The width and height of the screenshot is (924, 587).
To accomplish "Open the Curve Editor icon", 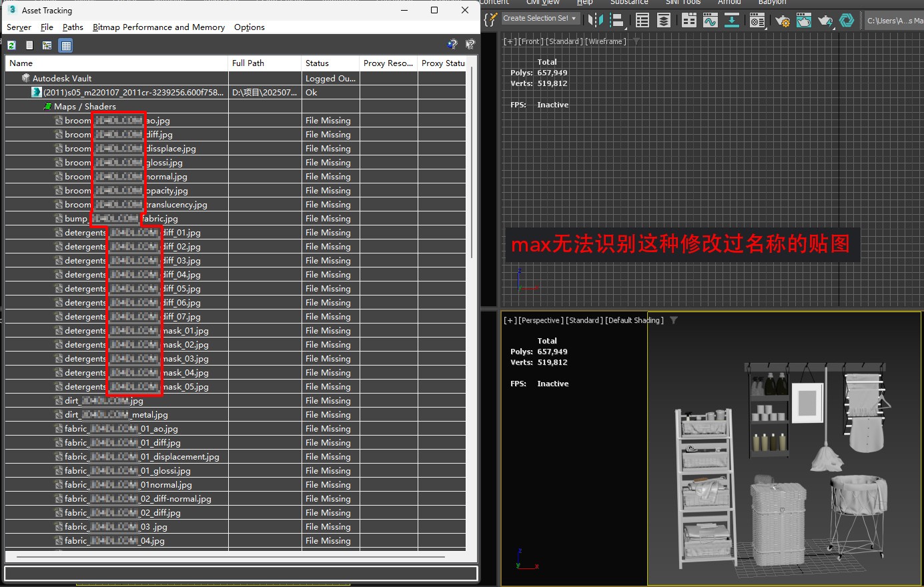I will (710, 21).
